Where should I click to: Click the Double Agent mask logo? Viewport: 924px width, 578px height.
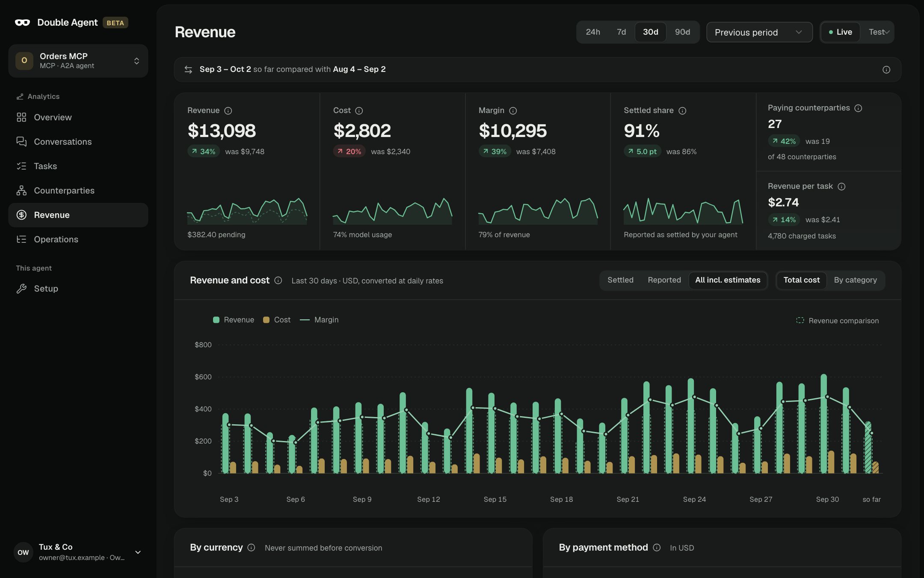tap(22, 23)
